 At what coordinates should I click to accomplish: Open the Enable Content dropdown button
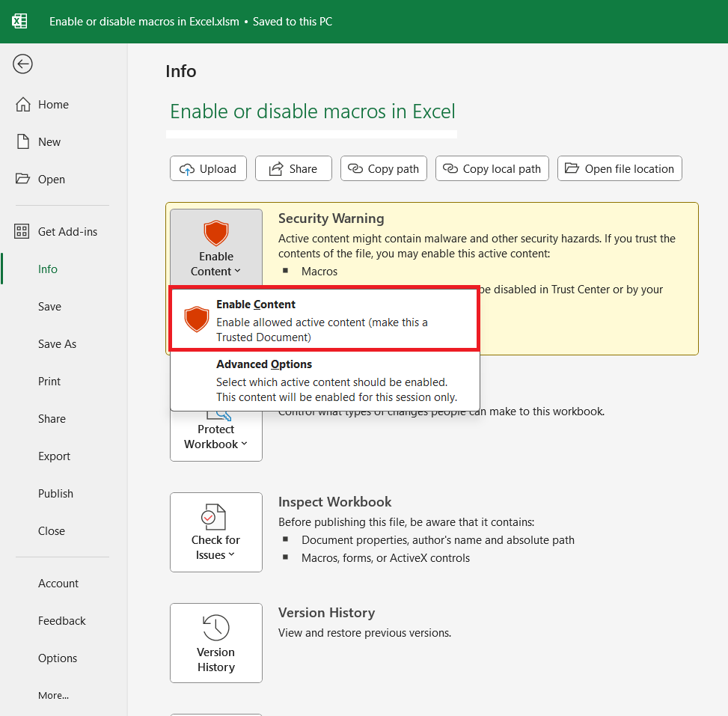pyautogui.click(x=216, y=247)
